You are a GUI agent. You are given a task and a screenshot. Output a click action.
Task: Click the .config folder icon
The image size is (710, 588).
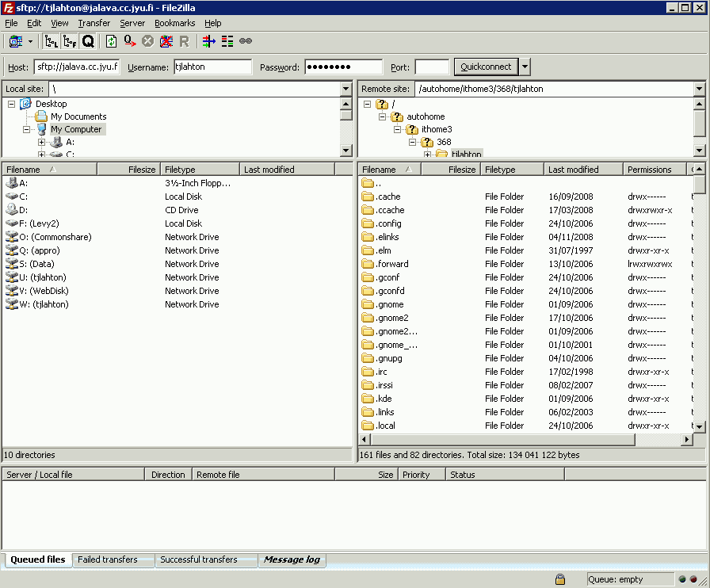pos(368,223)
